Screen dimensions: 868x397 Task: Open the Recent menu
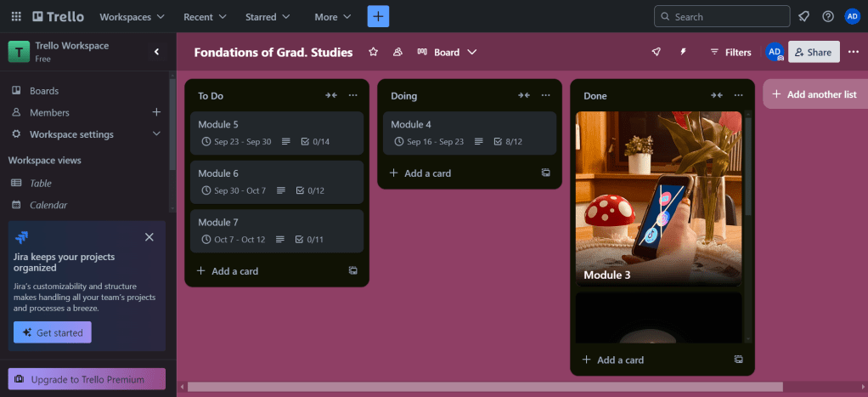click(205, 16)
